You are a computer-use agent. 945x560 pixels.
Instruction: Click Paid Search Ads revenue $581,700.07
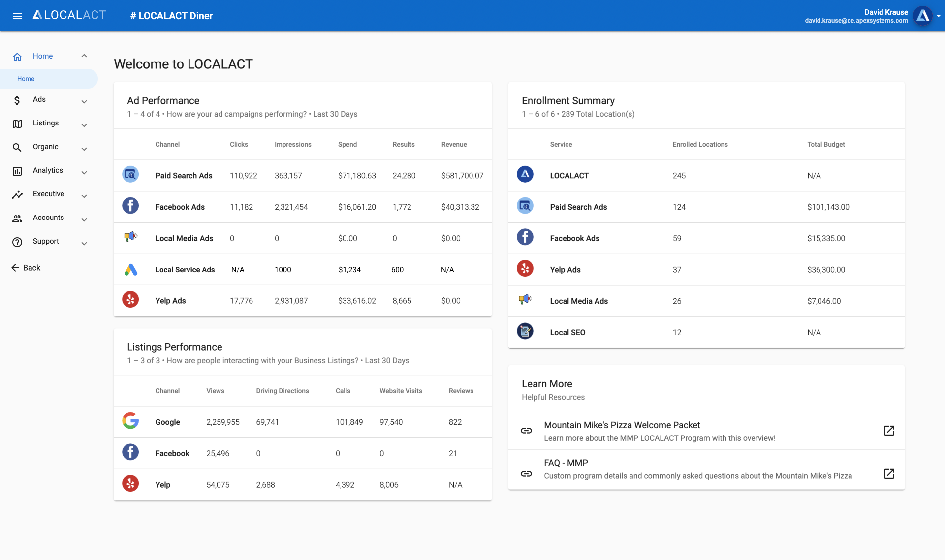click(462, 176)
